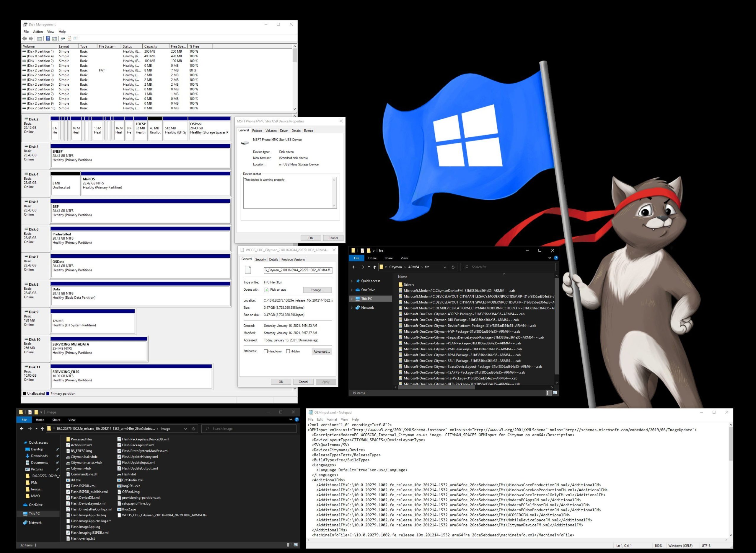
Task: Click the Change... button in FFU properties
Action: [x=317, y=290]
